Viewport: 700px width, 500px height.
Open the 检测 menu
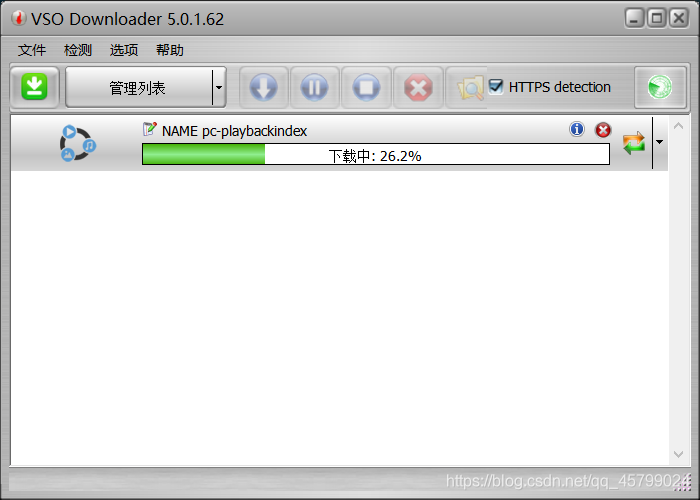(x=78, y=50)
